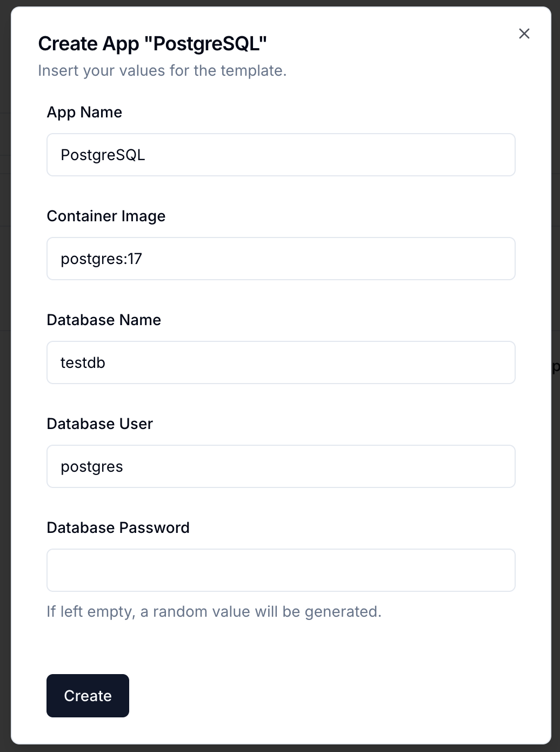The height and width of the screenshot is (752, 560).
Task: Click the App Name input containing PostgreSQL
Action: [x=281, y=155]
